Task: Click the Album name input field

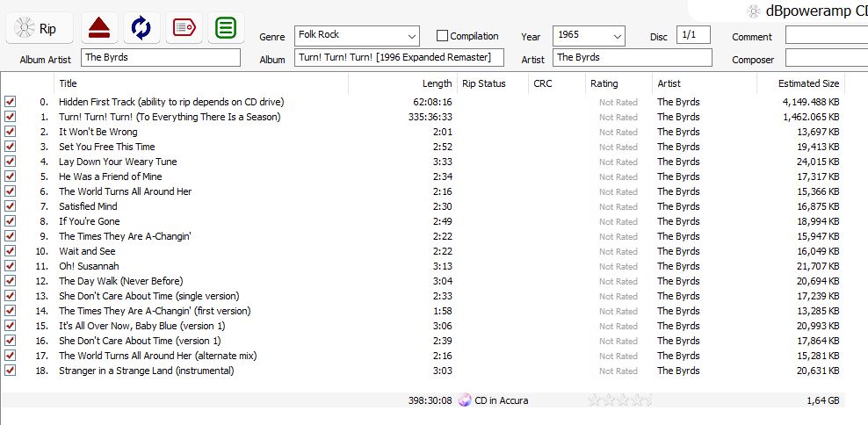Action: pyautogui.click(x=398, y=58)
